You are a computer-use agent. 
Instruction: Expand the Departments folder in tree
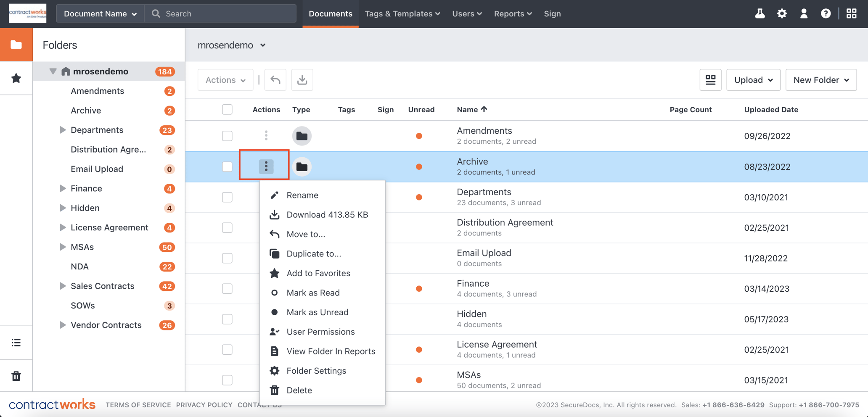62,130
